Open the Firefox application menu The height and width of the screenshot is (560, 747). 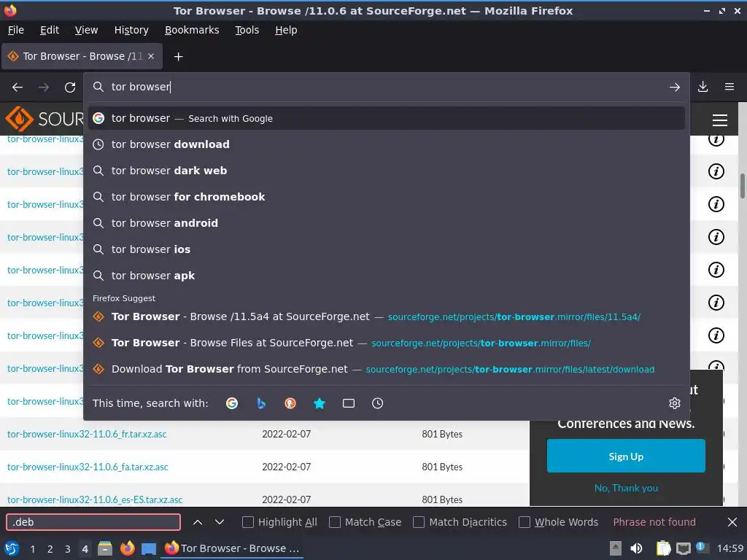pos(729,87)
